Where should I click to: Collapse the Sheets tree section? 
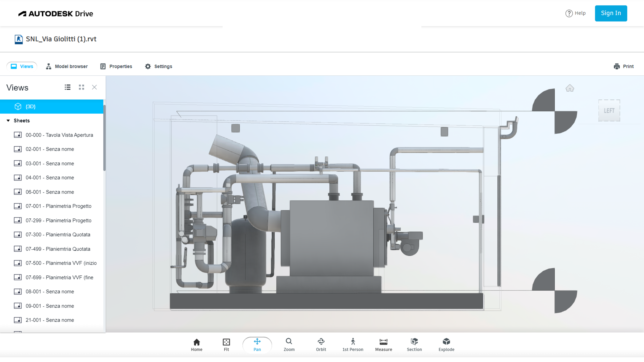click(x=8, y=121)
